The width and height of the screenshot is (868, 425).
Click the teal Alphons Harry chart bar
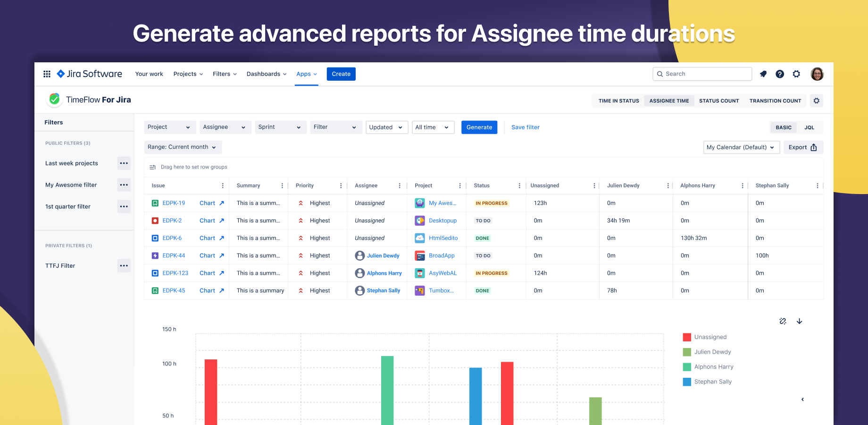(x=387, y=391)
